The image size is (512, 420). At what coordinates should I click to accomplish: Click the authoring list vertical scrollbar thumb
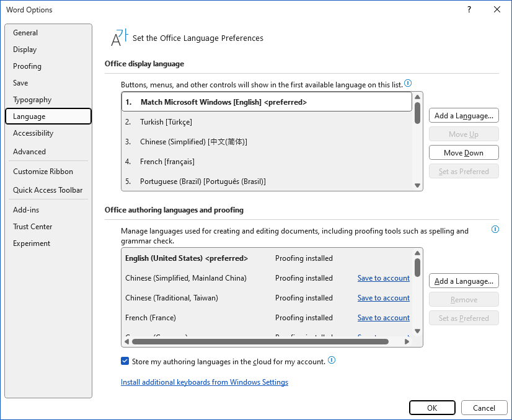click(x=417, y=268)
